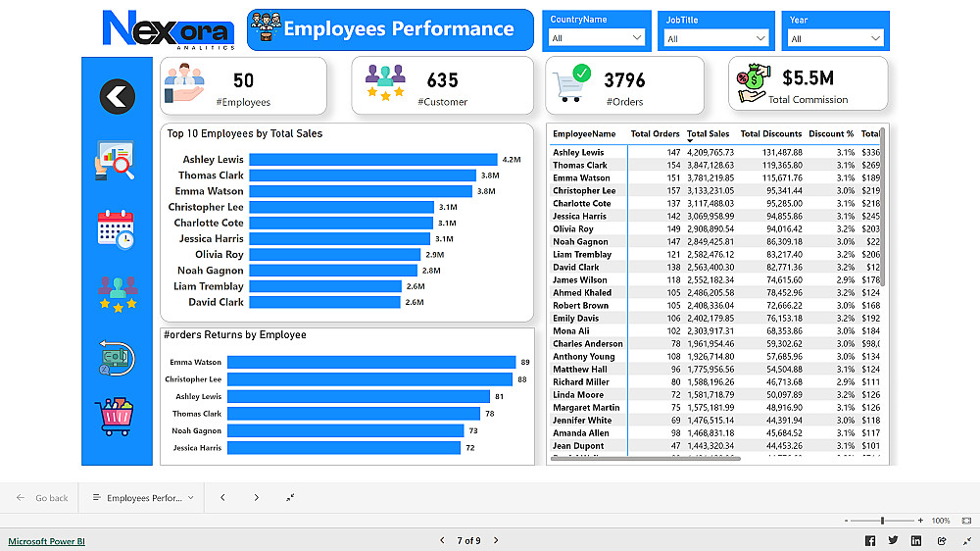Screen dimensions: 980x551
Task: Open the shopping cart products sidebar icon
Action: click(x=115, y=417)
